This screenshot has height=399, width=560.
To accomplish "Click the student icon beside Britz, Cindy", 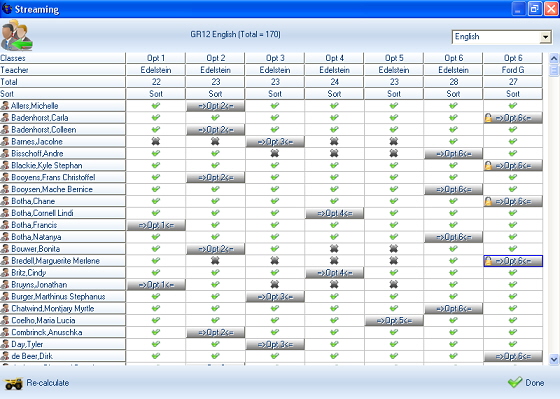I will pyautogui.click(x=5, y=273).
